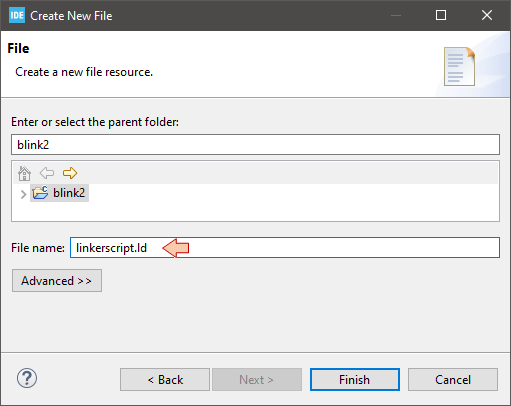This screenshot has width=511, height=406.
Task: Click the yellow forward arrow in folder navigation
Action: pos(70,173)
